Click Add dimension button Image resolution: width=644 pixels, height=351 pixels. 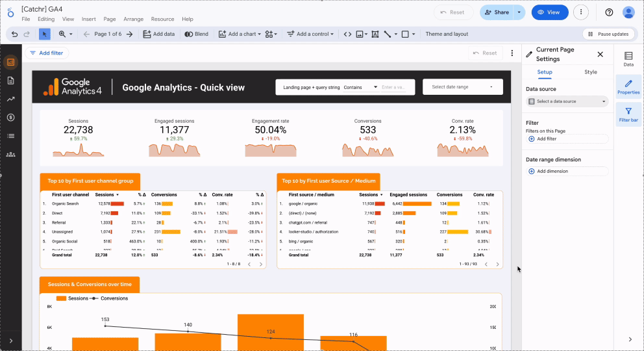coord(567,171)
